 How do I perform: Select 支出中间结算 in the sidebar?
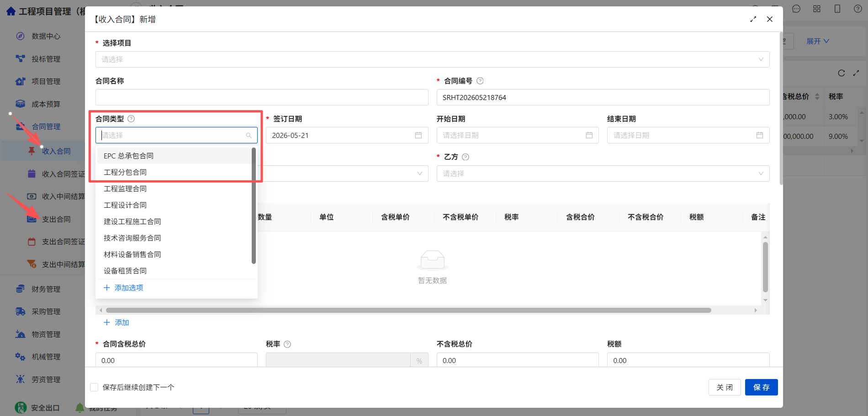point(64,264)
